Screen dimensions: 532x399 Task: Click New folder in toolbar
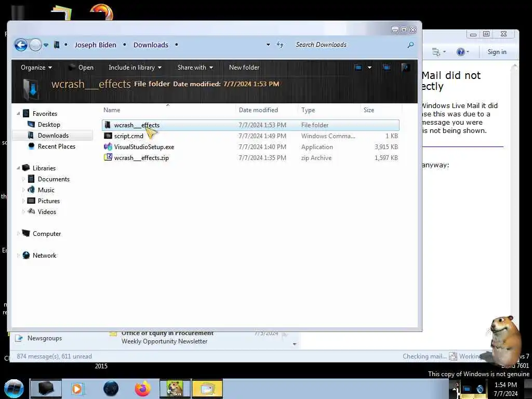pos(244,68)
